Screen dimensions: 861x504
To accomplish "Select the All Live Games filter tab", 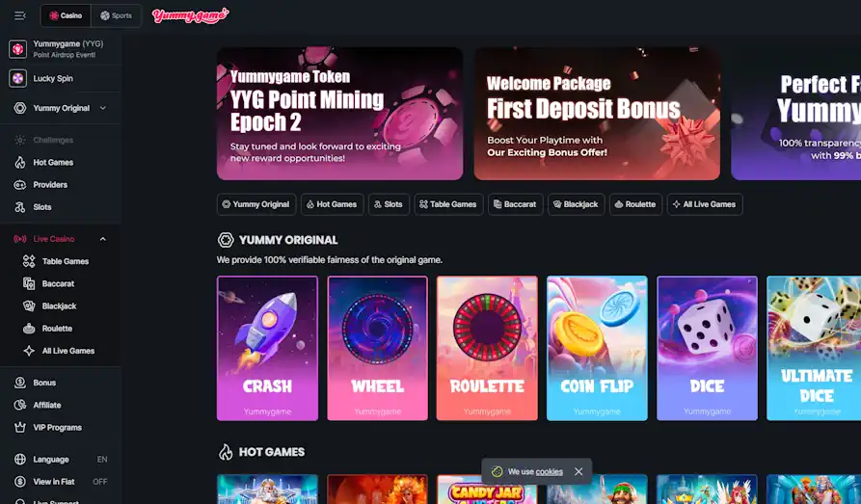I will [x=705, y=204].
